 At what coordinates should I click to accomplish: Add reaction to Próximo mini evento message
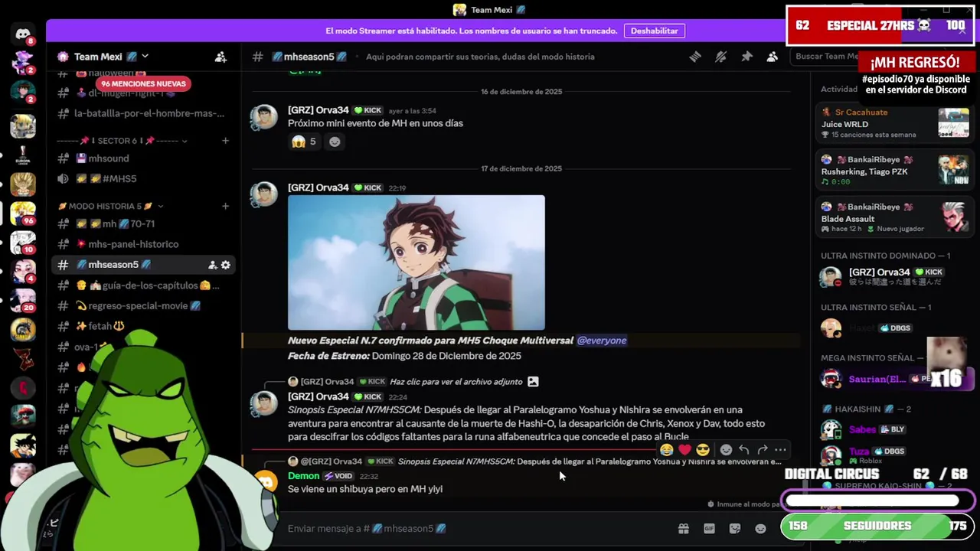[x=335, y=142]
